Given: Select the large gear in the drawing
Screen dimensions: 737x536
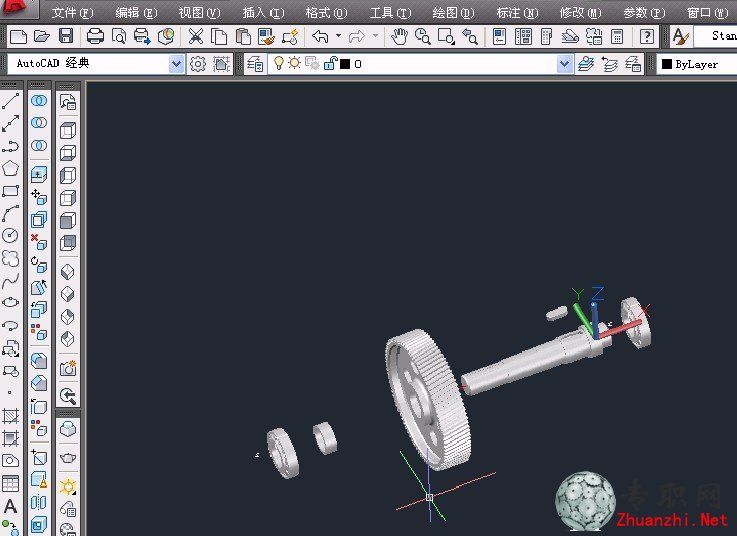Looking at the screenshot, I should click(x=428, y=400).
